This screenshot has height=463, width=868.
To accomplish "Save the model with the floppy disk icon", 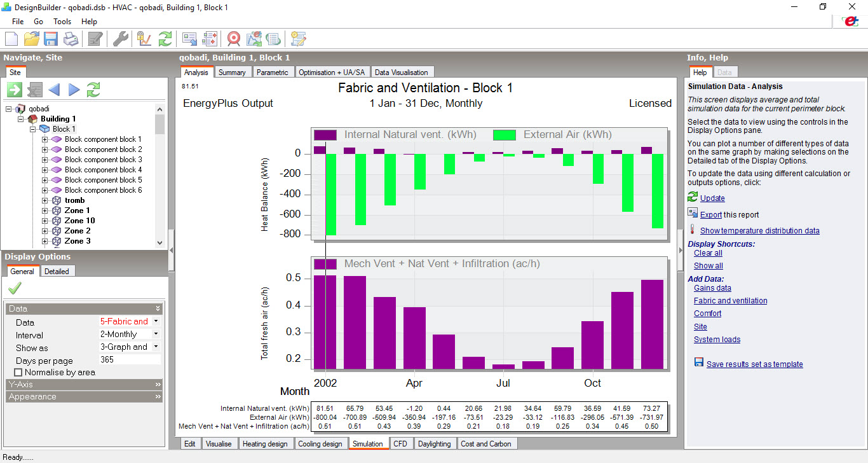I will click(x=51, y=39).
